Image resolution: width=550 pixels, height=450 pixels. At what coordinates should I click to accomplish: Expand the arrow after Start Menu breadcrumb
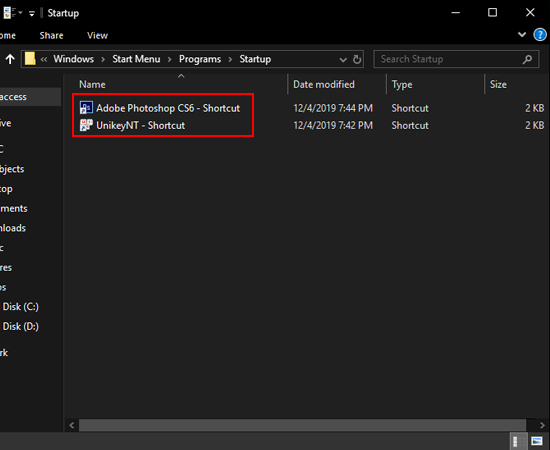(169, 59)
